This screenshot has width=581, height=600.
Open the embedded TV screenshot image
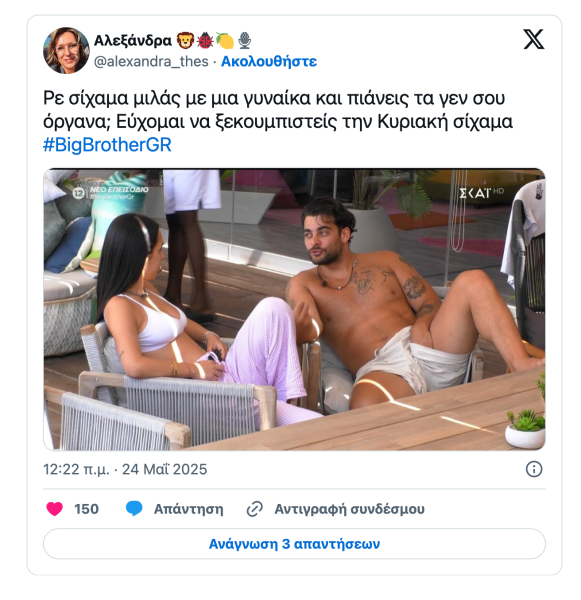pos(294,309)
